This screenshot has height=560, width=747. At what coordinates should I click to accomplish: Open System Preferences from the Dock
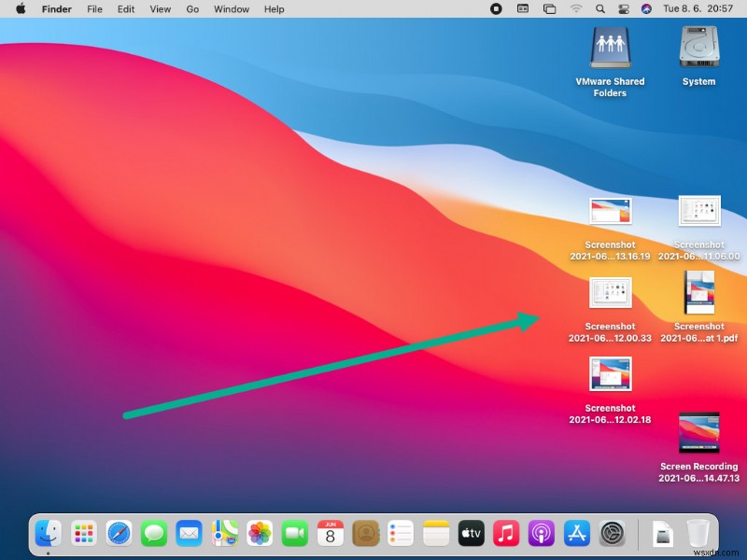[x=611, y=534]
